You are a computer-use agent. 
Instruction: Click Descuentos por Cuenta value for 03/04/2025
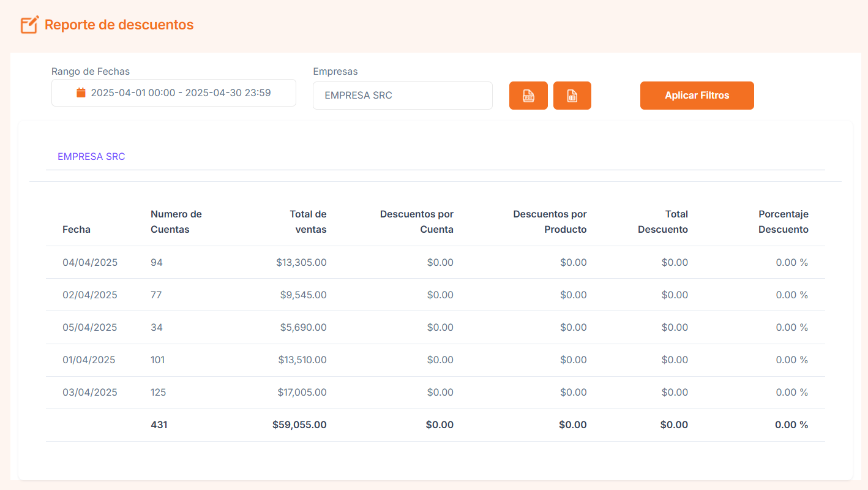click(440, 392)
